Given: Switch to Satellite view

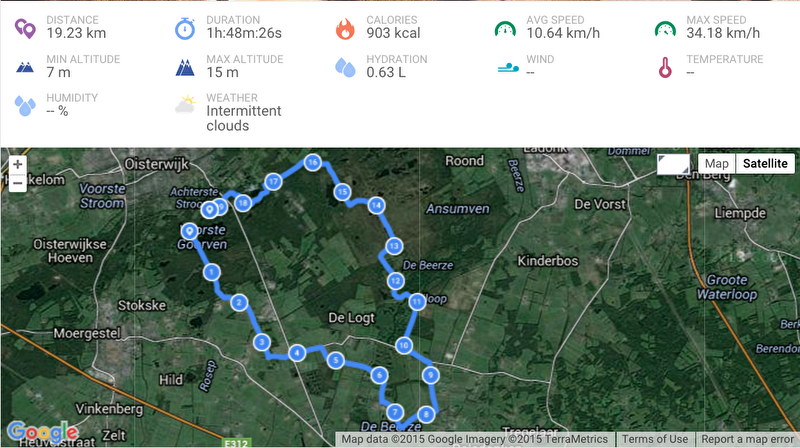Looking at the screenshot, I should 765,163.
